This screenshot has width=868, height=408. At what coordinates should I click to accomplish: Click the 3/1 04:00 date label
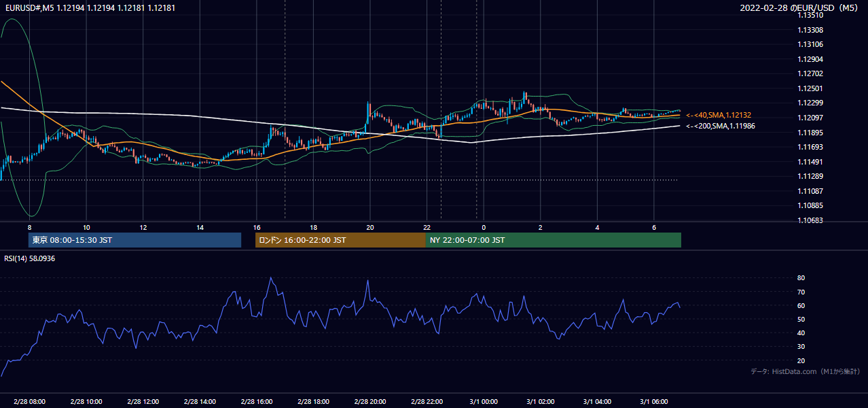pos(597,402)
